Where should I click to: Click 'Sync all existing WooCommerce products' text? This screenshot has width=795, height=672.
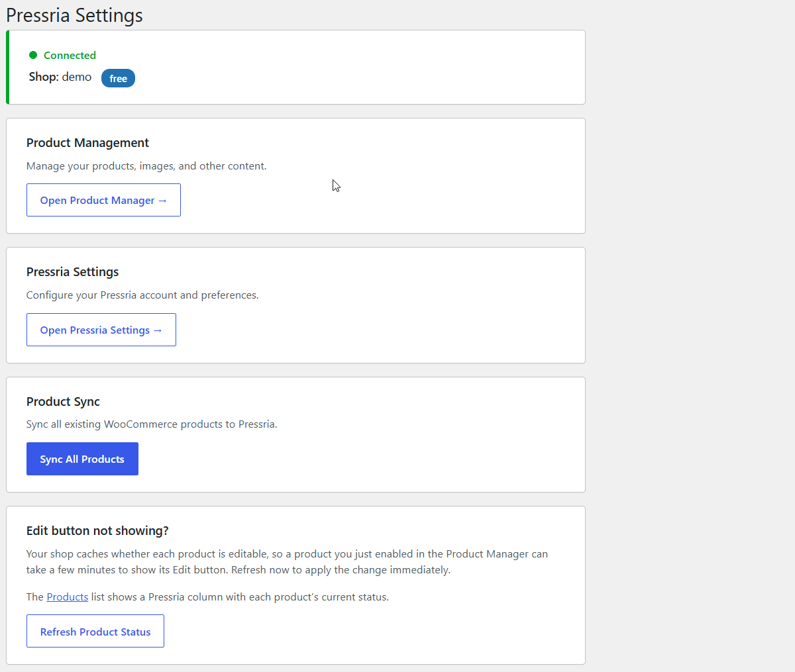[x=152, y=424]
